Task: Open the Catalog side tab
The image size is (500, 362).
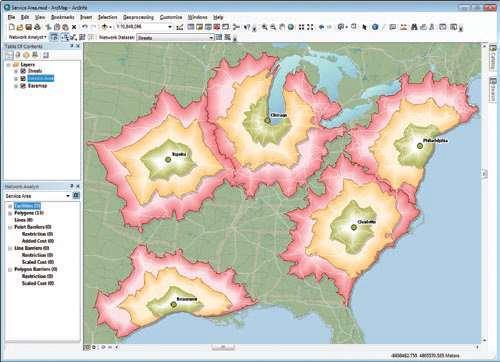Action: [x=493, y=58]
